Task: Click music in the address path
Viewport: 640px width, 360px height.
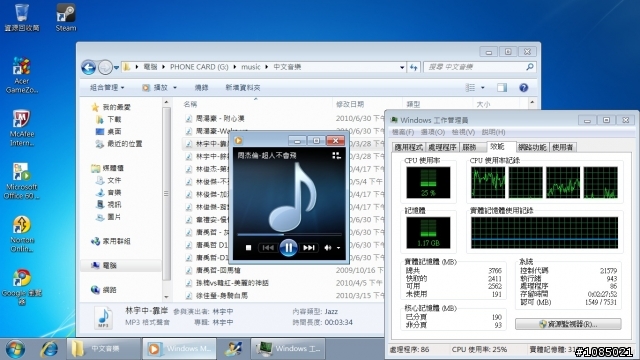Action: click(251, 67)
